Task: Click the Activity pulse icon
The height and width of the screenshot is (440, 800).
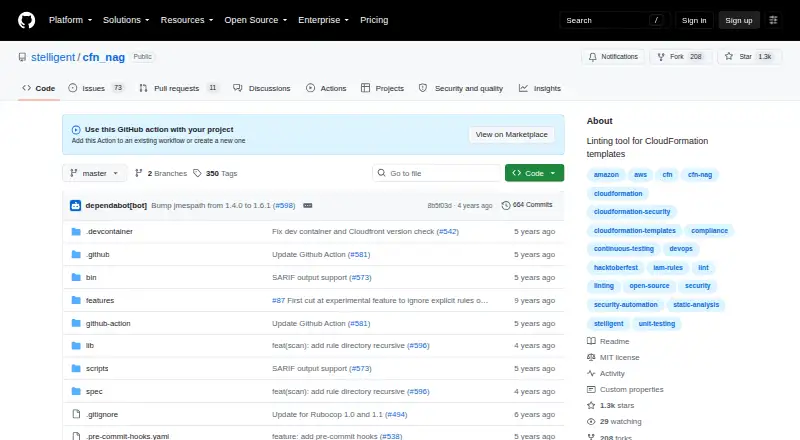Action: (x=591, y=374)
